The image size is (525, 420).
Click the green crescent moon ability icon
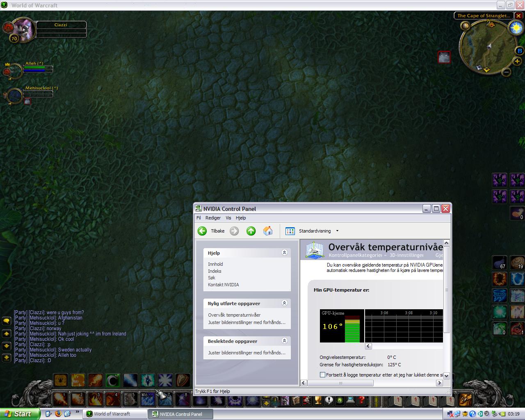point(113,380)
